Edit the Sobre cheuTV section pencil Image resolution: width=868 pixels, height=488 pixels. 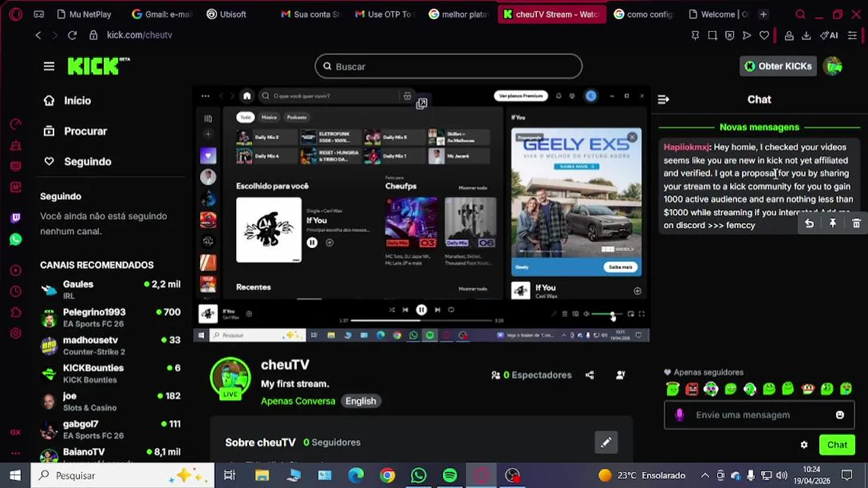[x=606, y=443]
